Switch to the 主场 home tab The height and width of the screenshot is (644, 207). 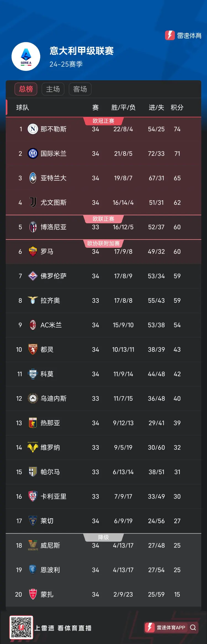click(53, 89)
